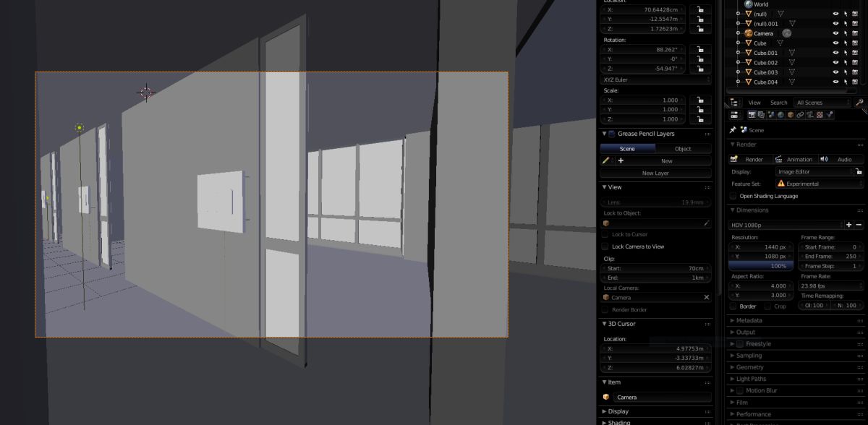Open the Render Layers properties tab icon
The width and height of the screenshot is (868, 425).
(762, 115)
